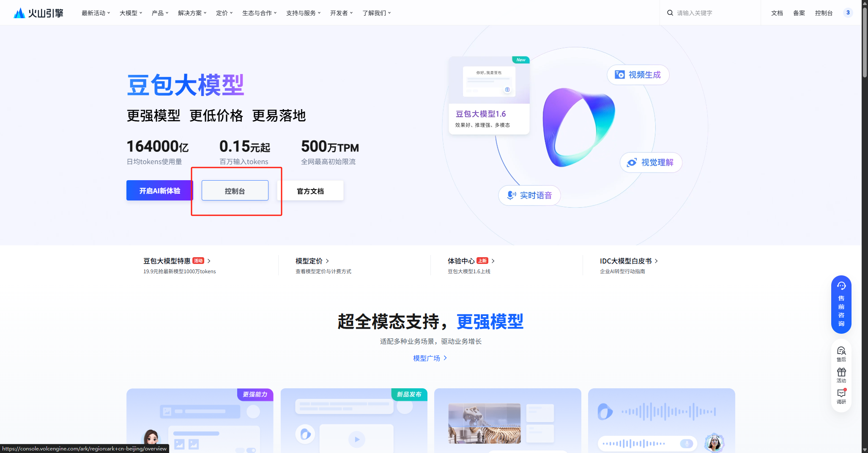Click the text 豆包大模型1.6上线

[469, 272]
